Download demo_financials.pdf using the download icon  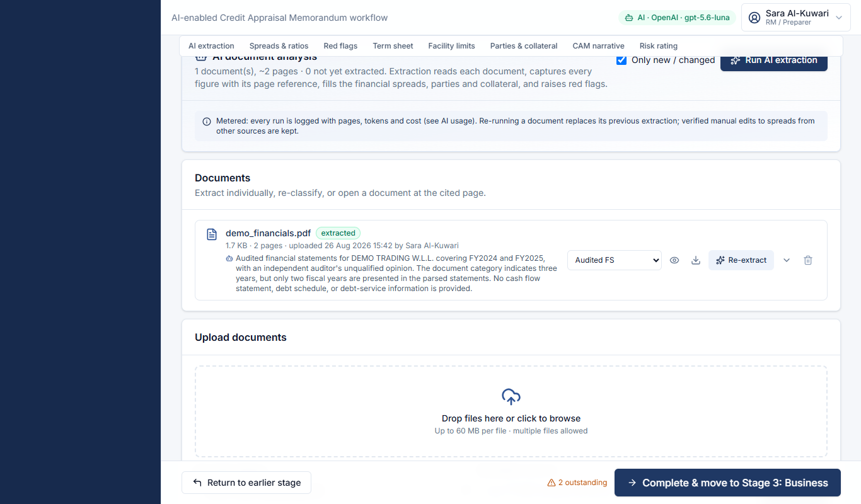coord(696,260)
